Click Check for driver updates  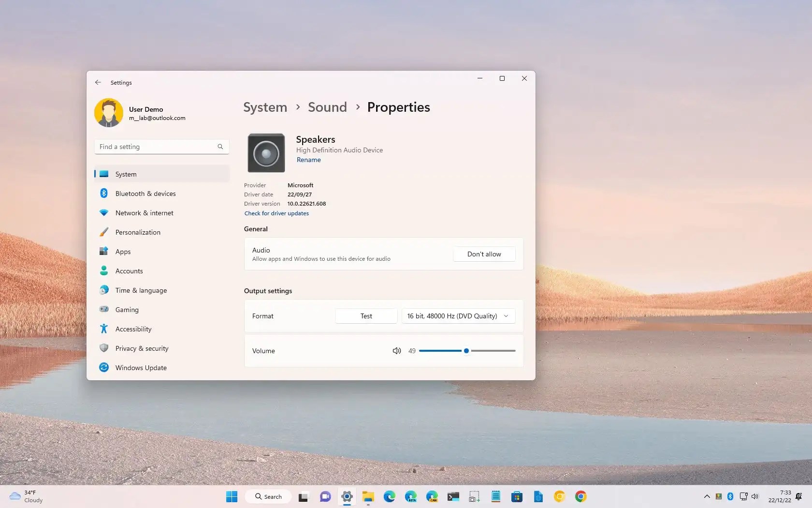276,213
